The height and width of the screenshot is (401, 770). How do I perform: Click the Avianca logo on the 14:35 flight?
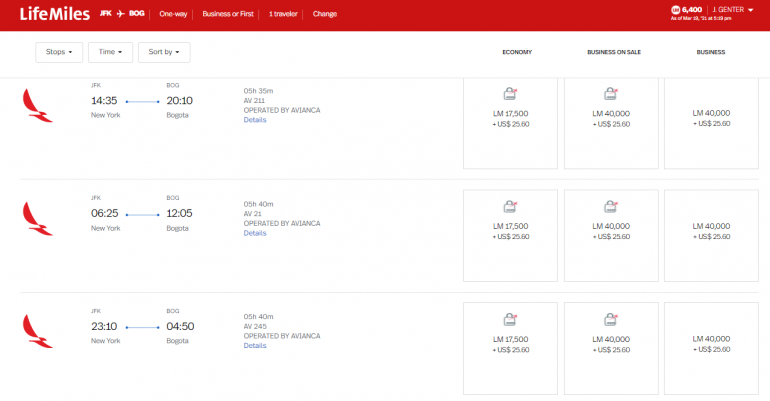34,102
